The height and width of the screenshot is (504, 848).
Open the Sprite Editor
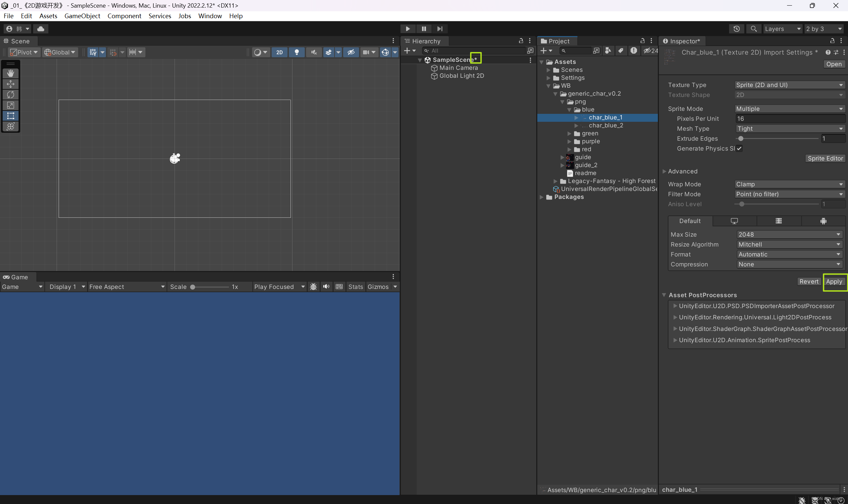825,158
